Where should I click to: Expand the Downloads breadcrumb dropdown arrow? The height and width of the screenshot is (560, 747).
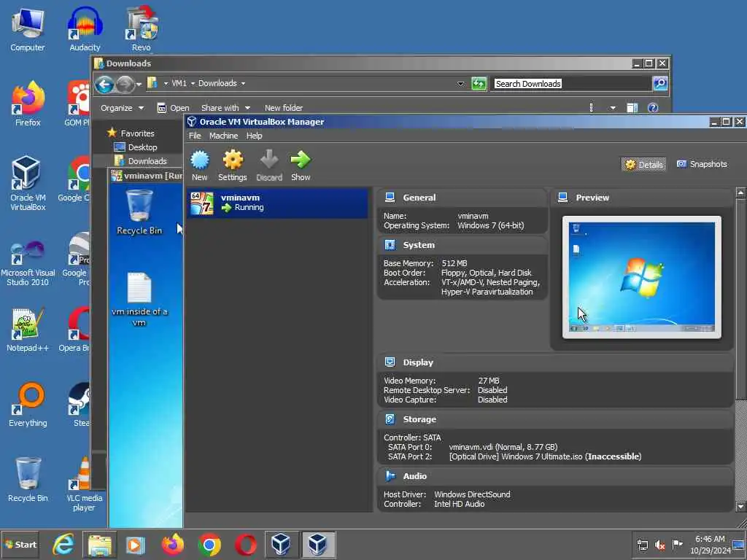(x=243, y=83)
